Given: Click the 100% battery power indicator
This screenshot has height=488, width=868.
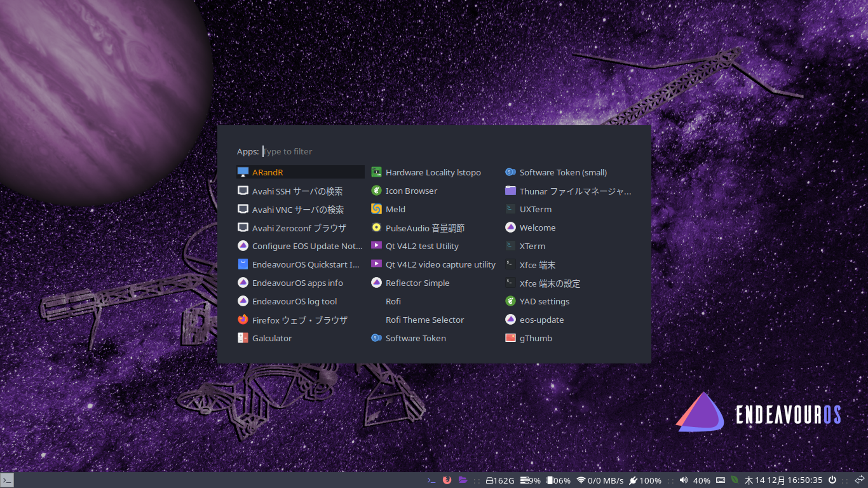Looking at the screenshot, I should [x=645, y=480].
